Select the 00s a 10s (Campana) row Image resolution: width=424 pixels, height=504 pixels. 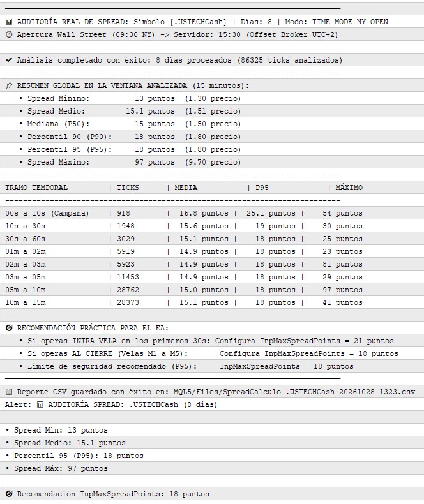(x=214, y=213)
